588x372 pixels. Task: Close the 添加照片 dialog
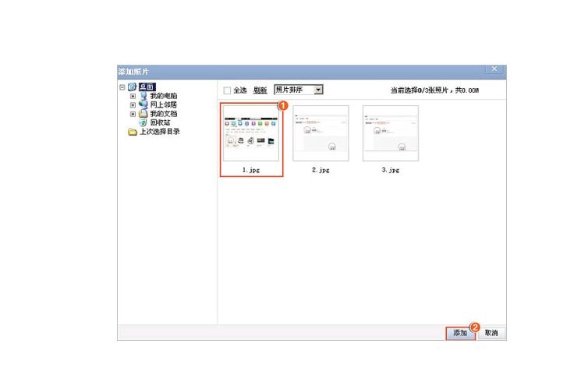pos(494,69)
